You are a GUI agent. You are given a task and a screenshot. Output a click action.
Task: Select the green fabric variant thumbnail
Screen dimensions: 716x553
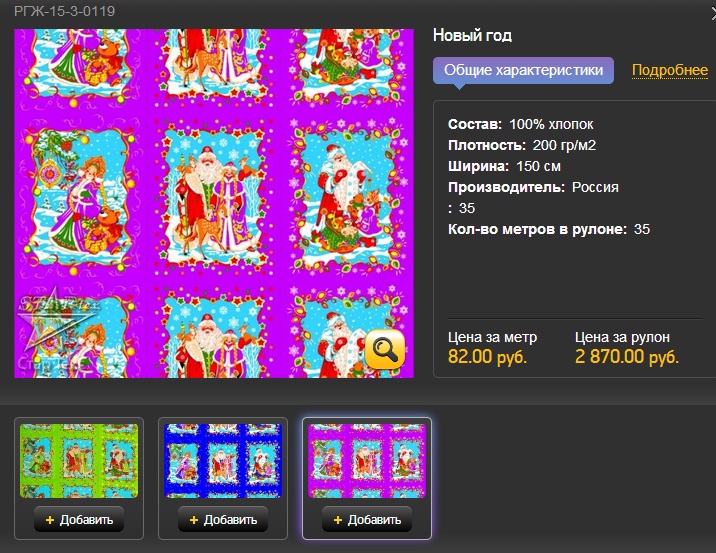point(79,460)
